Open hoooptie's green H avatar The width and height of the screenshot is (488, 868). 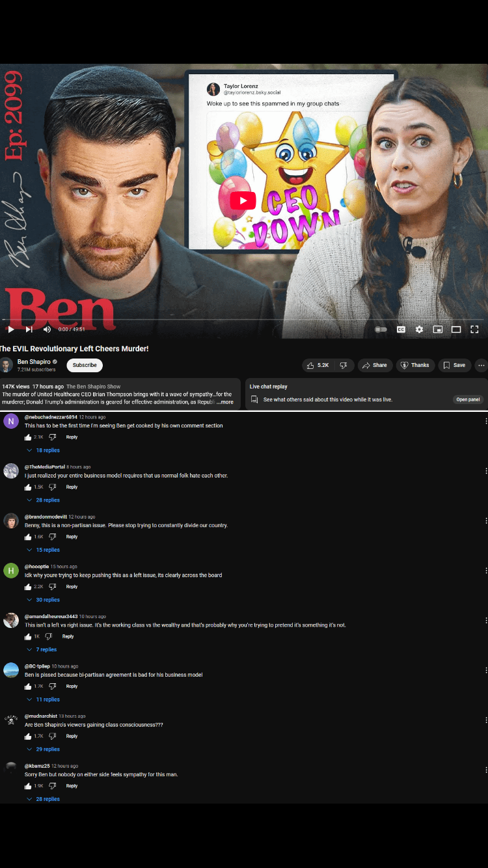point(11,571)
